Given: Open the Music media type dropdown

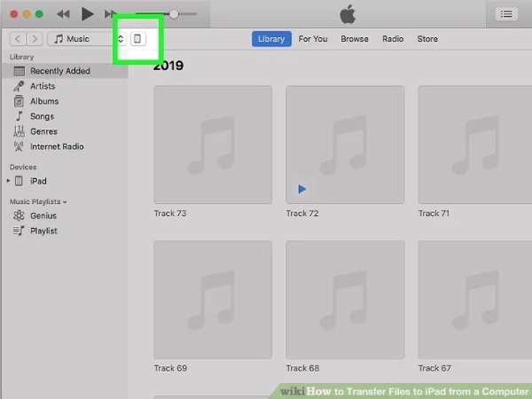Looking at the screenshot, I should click(87, 39).
